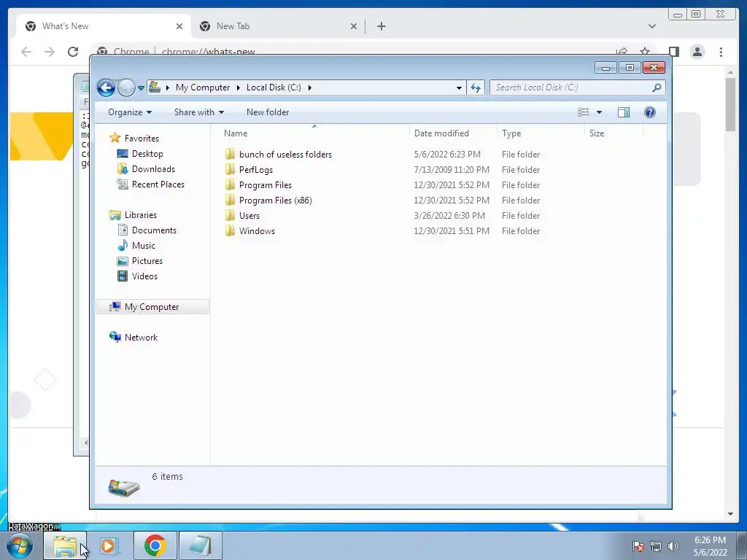
Task: Change your view icon in Explorer toolbar
Action: 583,112
